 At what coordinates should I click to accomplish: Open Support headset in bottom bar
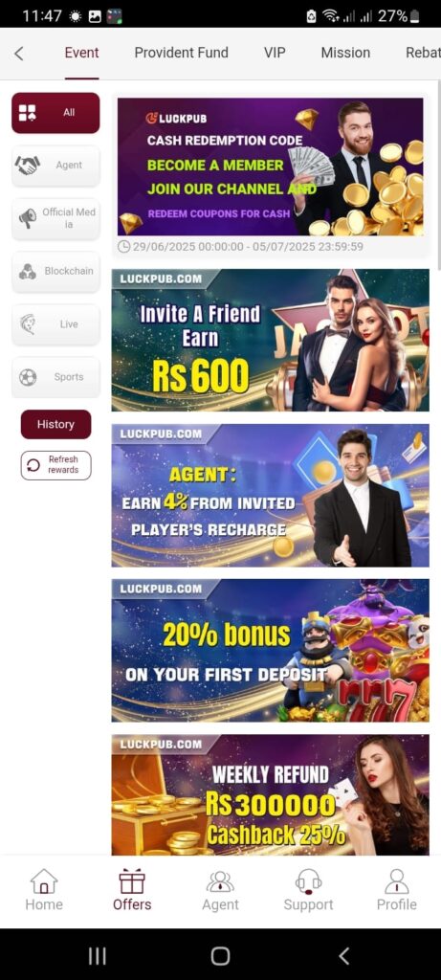click(x=308, y=889)
